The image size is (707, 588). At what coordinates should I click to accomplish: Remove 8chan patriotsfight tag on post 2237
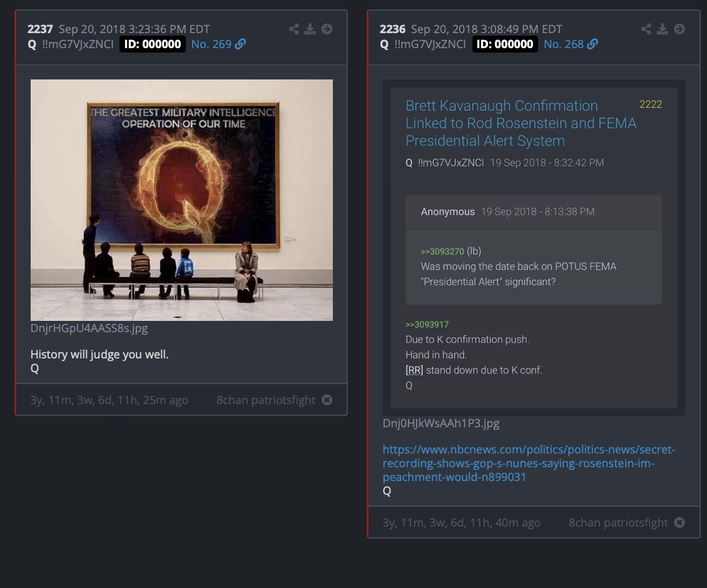tap(327, 400)
